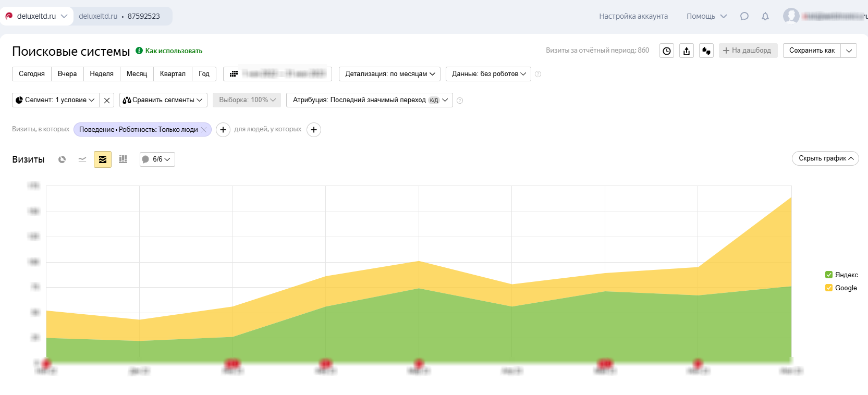Click the report schedule clock icon
This screenshot has height=395, width=868.
click(667, 51)
